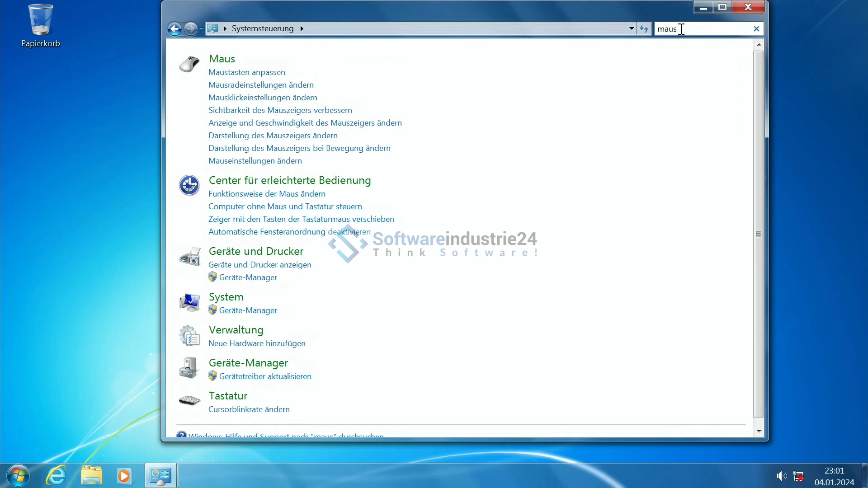868x488 pixels.
Task: Click the Geräte und Drucker printer icon
Action: coord(190,257)
